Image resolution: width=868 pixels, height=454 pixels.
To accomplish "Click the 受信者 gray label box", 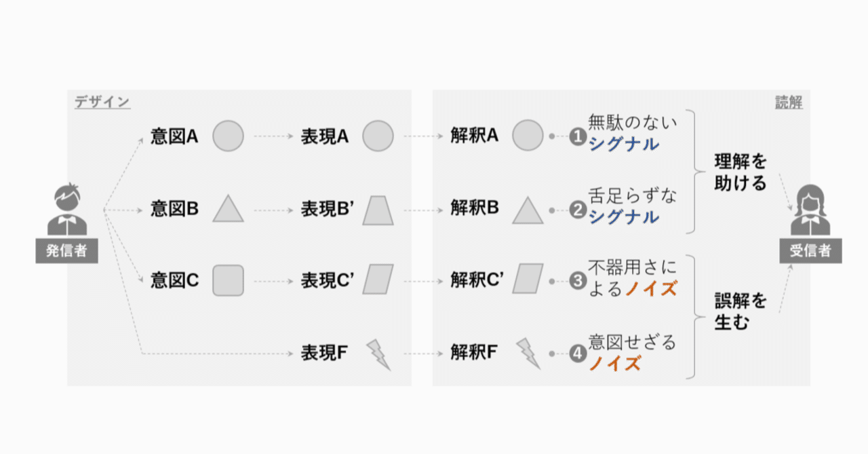I will 810,250.
